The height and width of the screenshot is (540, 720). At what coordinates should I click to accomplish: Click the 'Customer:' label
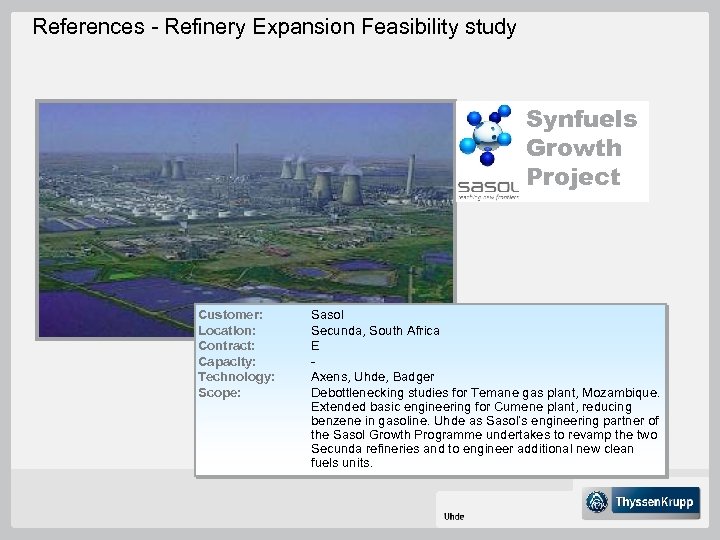(x=230, y=315)
